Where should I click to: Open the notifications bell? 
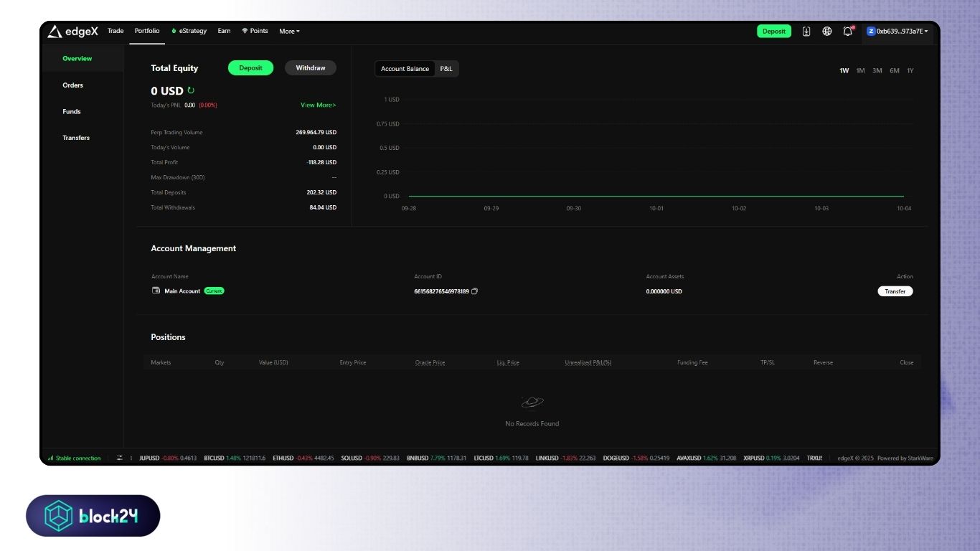[847, 32]
